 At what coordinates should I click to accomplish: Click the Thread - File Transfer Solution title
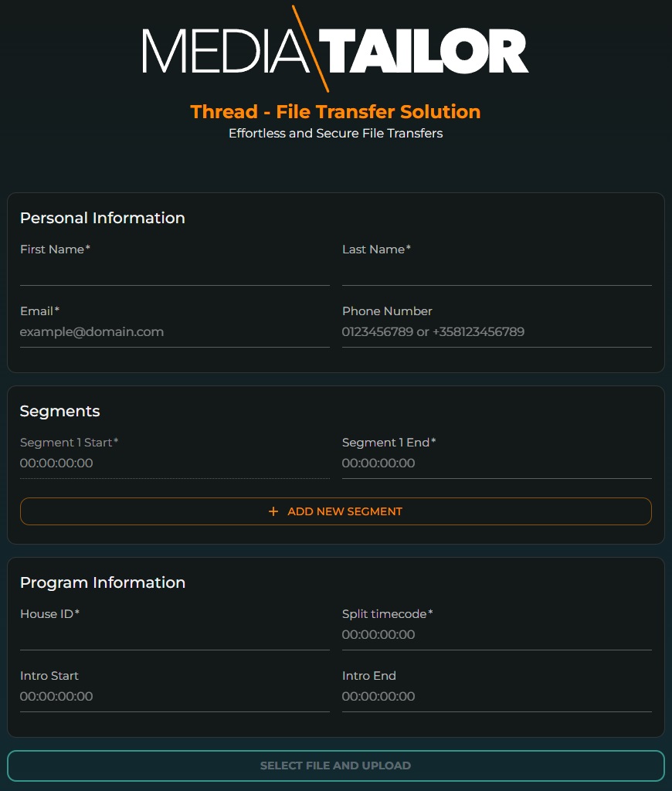(x=335, y=112)
